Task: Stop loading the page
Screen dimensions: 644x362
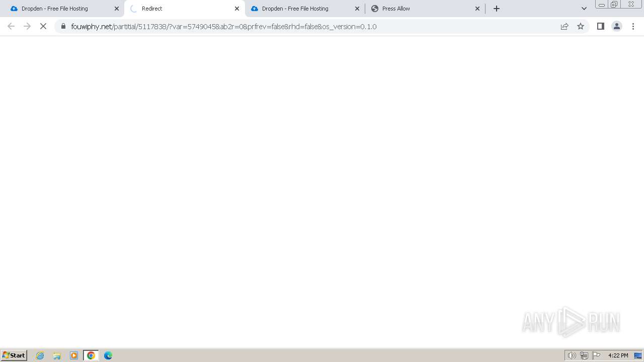Action: click(x=43, y=26)
